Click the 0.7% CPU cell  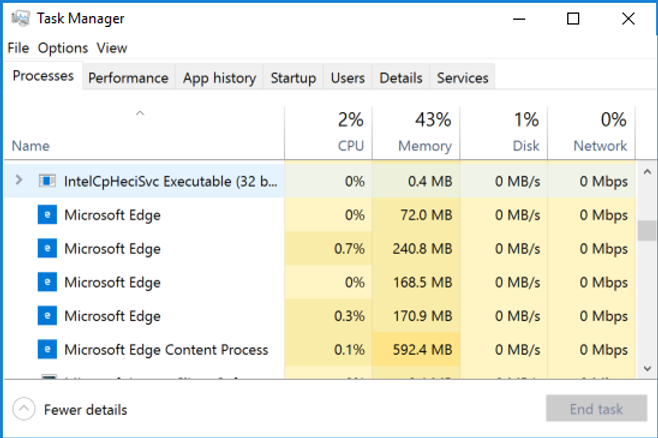click(328, 248)
